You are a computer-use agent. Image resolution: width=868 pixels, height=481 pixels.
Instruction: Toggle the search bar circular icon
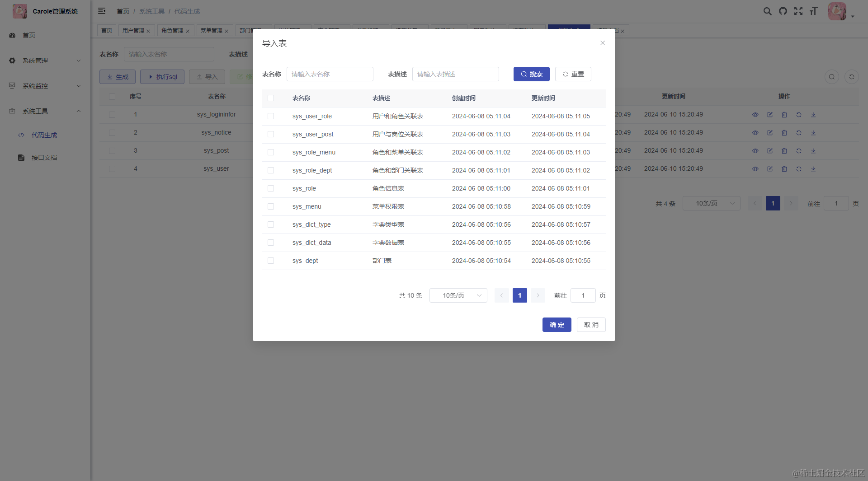(832, 77)
